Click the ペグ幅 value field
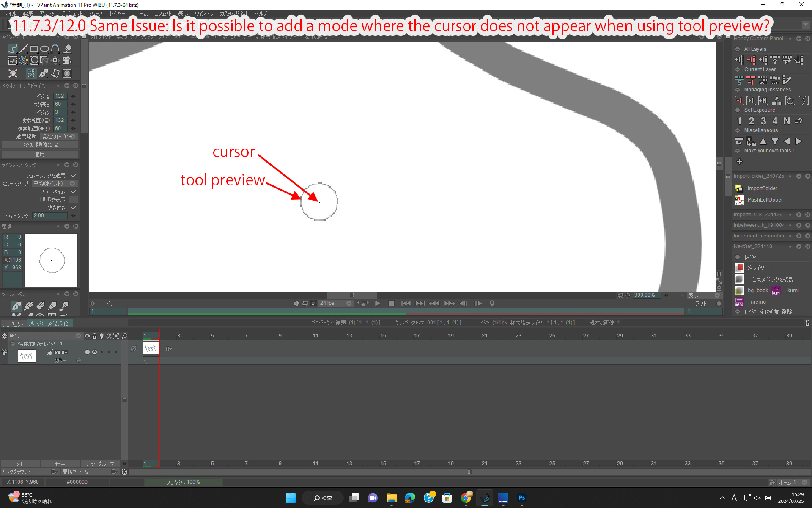The width and height of the screenshot is (812, 508). click(60, 96)
